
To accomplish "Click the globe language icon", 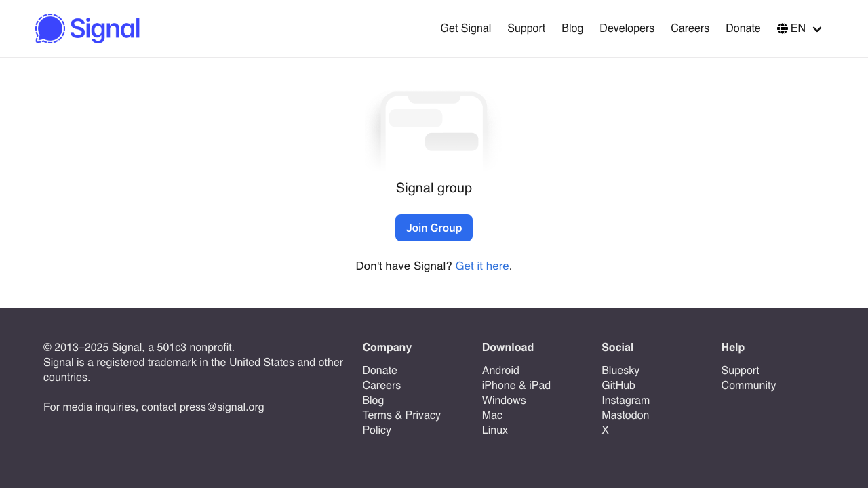I will [783, 28].
